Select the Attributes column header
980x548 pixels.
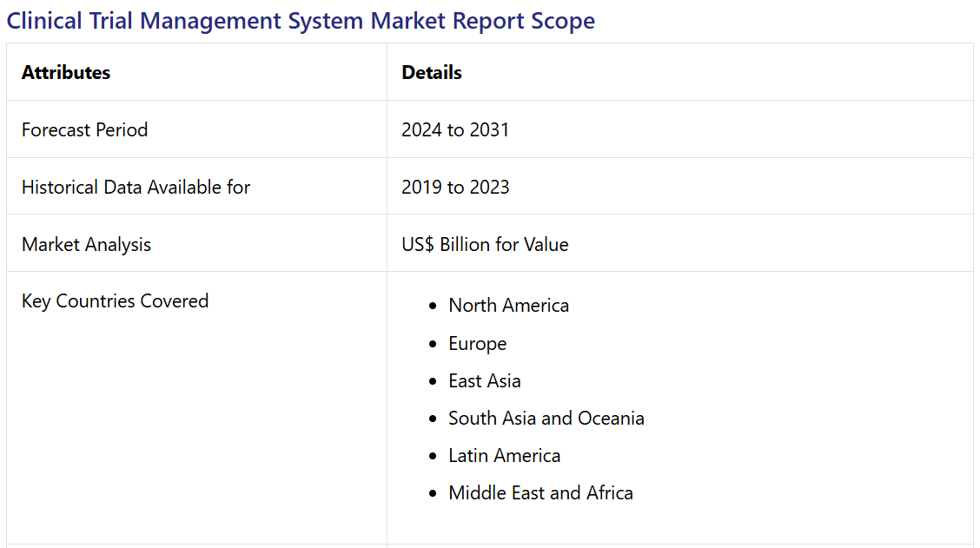[66, 73]
